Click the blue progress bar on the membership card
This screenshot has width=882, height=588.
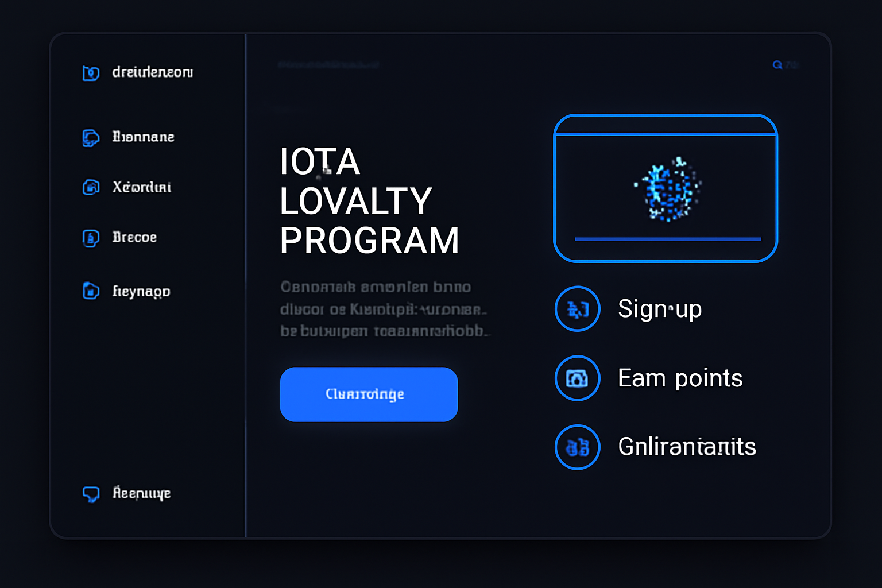[668, 238]
